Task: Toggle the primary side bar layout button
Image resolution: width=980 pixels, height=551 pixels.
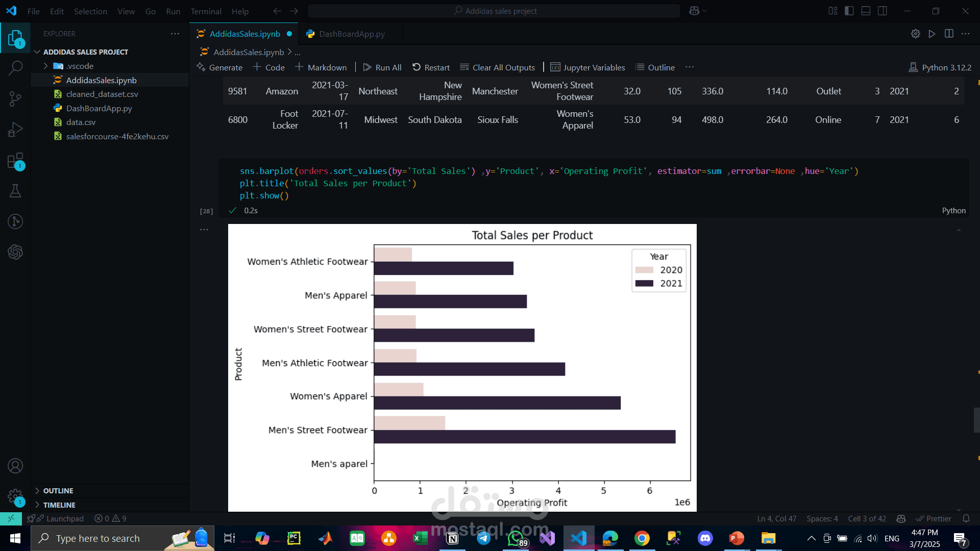Action: (849, 11)
